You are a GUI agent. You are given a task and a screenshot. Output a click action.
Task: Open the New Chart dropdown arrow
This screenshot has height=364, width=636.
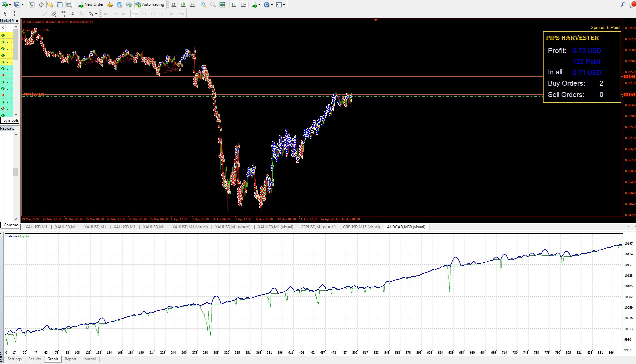[10, 5]
